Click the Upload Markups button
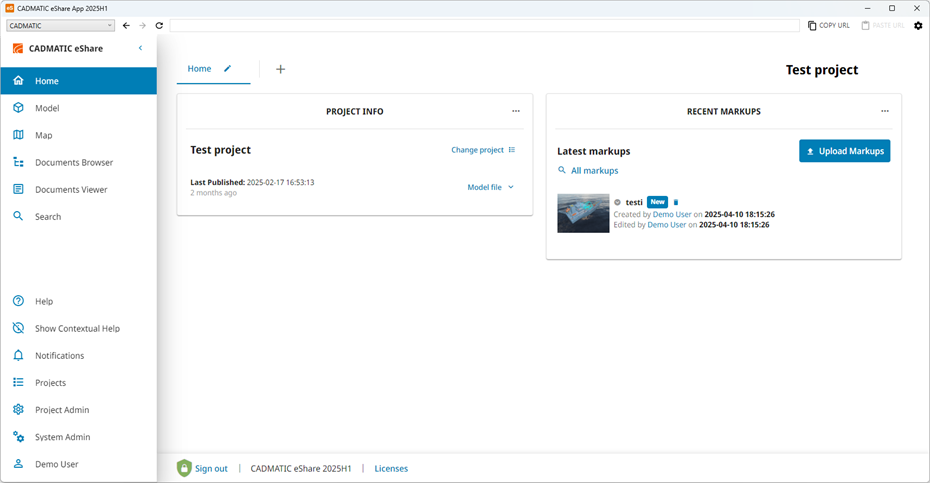930x483 pixels. (x=845, y=151)
